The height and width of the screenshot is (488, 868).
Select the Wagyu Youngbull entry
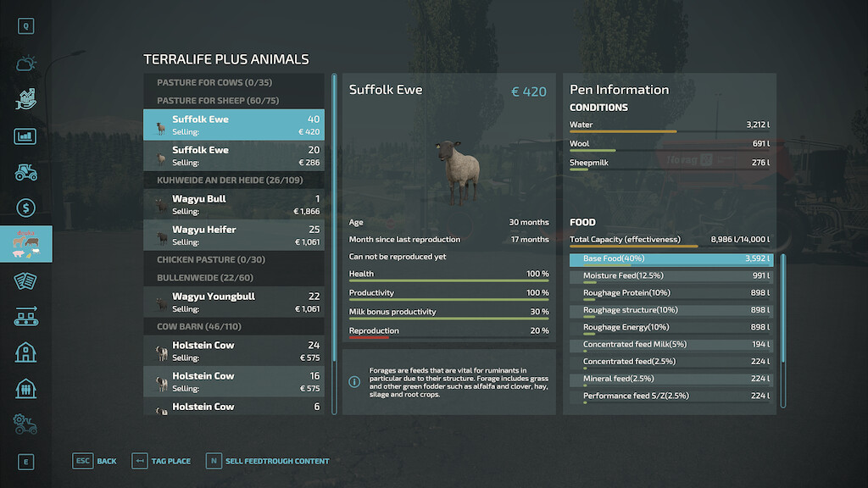click(x=234, y=302)
